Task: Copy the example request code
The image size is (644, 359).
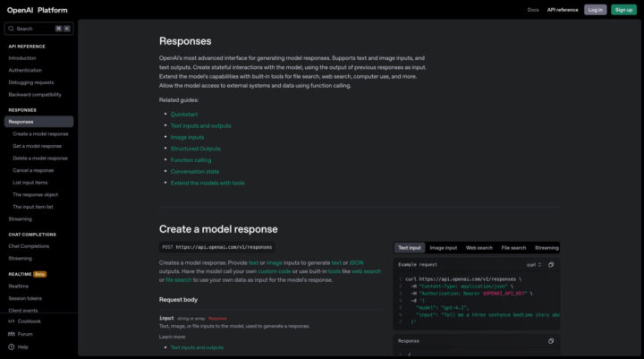Action: point(551,265)
